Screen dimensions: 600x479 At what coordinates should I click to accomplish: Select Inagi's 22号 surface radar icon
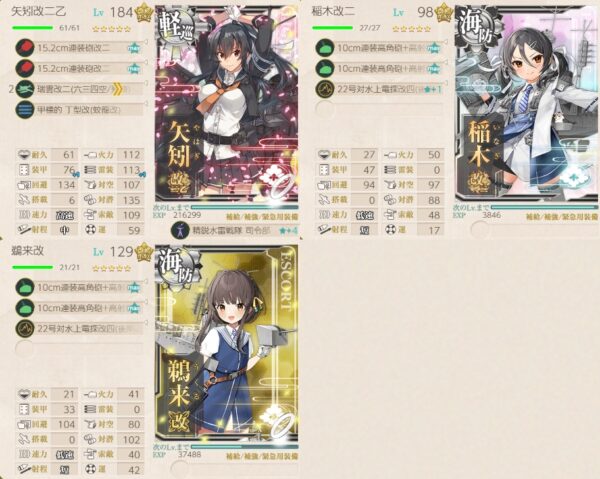tap(325, 90)
